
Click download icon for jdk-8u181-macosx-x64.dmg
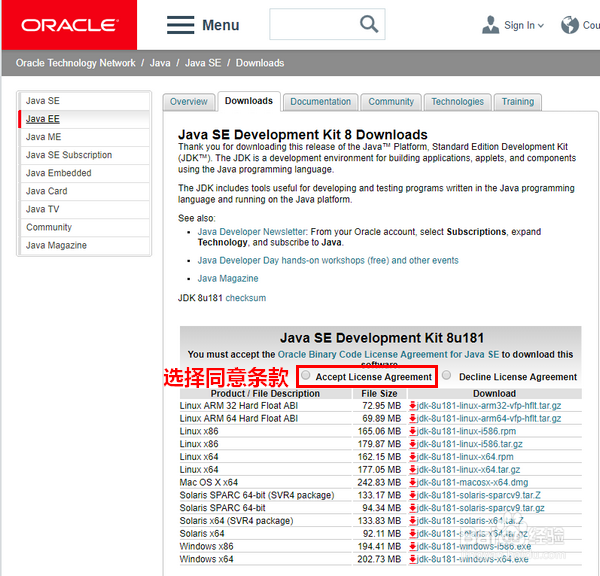(x=412, y=482)
